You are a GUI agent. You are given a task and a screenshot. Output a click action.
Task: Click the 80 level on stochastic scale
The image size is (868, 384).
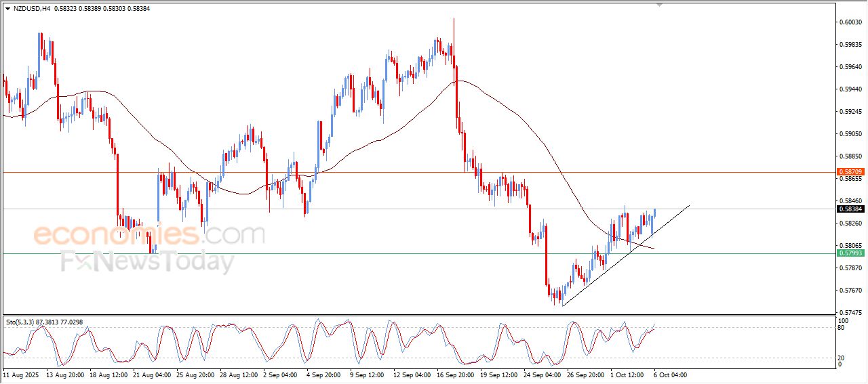[x=842, y=328]
